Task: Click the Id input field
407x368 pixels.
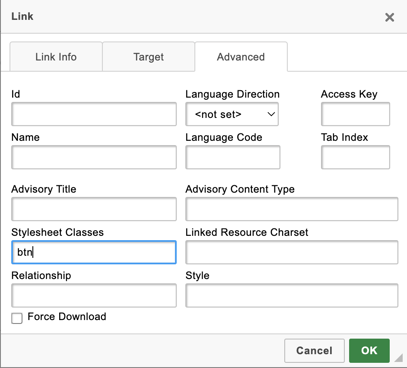Action: (94, 114)
